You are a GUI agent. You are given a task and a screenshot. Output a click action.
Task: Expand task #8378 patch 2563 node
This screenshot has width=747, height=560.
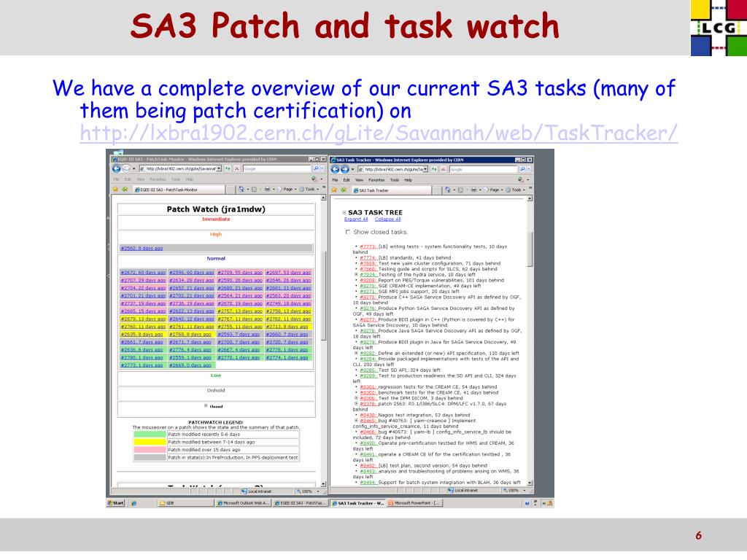(356, 404)
